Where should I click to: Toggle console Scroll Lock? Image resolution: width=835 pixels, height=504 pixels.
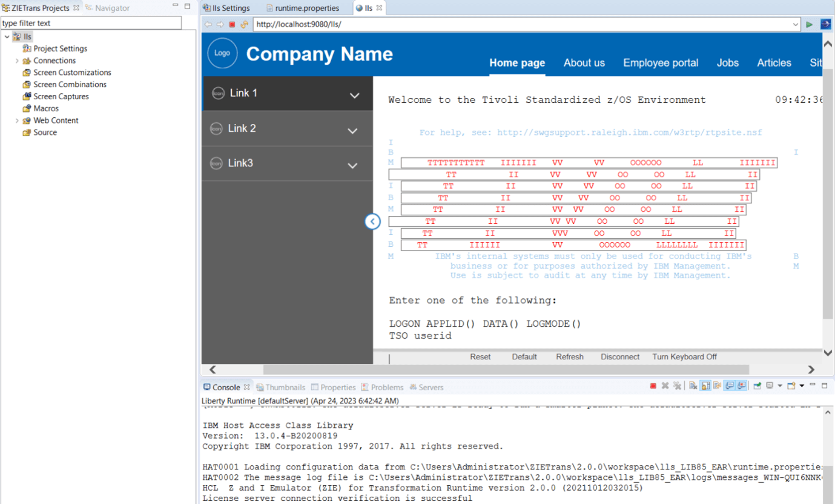click(705, 385)
